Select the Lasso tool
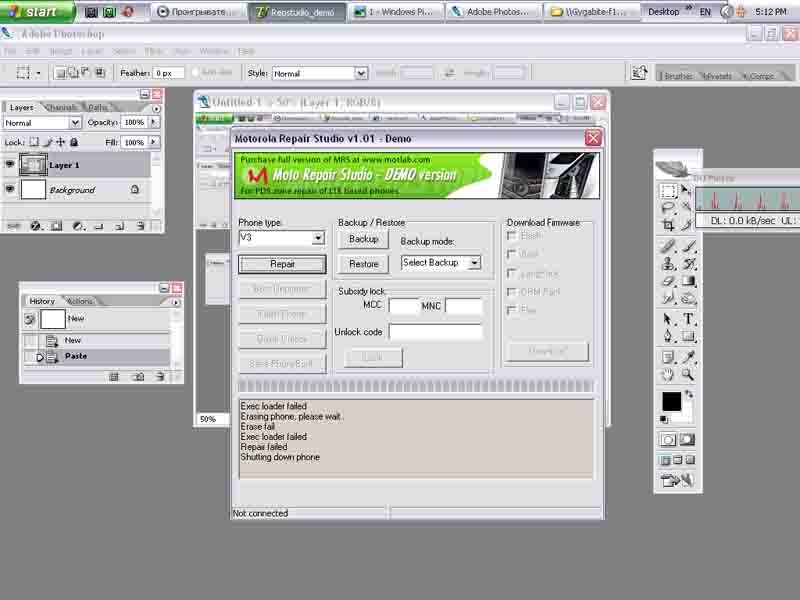The height and width of the screenshot is (600, 800). pos(668,208)
